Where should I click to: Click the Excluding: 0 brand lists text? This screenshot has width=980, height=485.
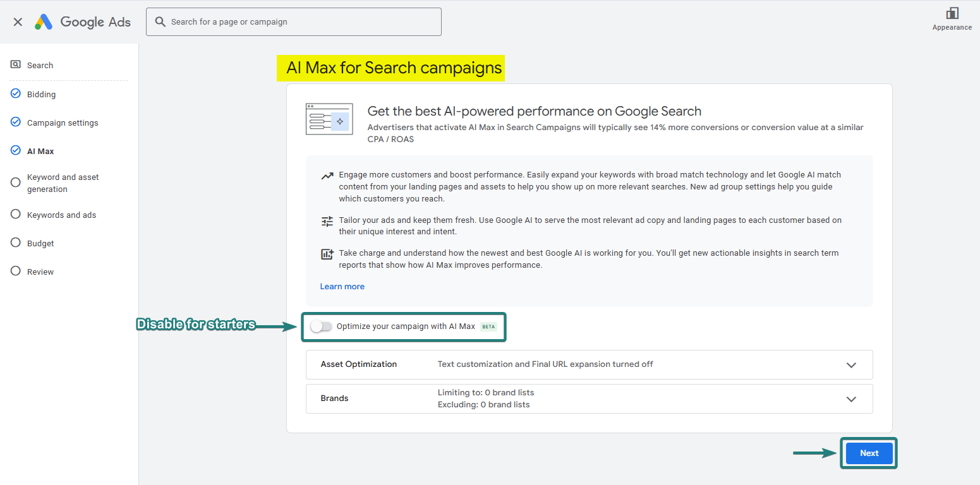(x=483, y=404)
